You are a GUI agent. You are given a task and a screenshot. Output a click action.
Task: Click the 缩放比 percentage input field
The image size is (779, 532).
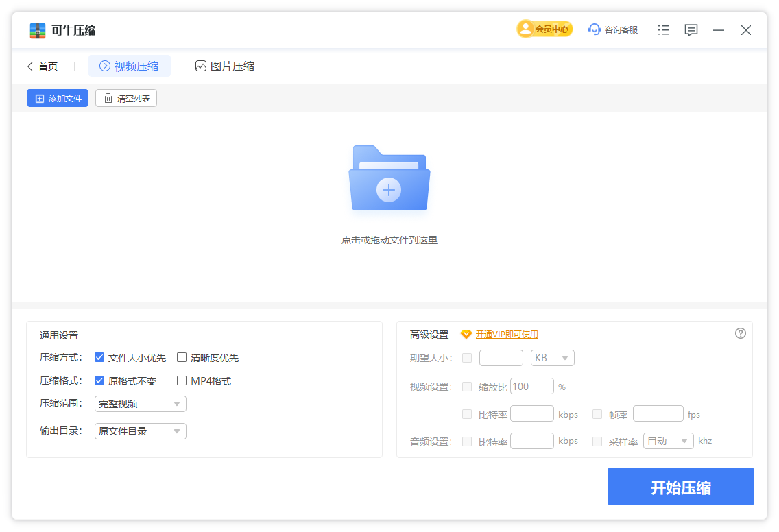pos(531,387)
